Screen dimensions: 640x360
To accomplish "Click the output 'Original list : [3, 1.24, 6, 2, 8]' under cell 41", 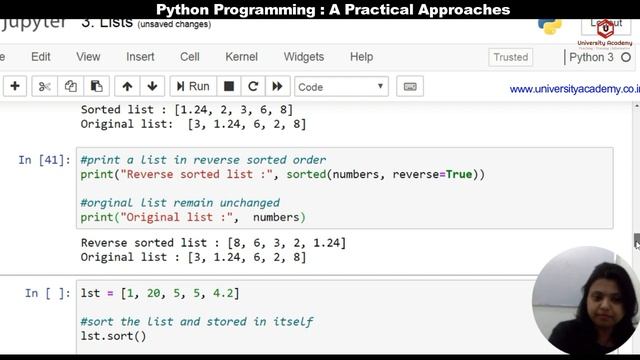I will [x=193, y=257].
